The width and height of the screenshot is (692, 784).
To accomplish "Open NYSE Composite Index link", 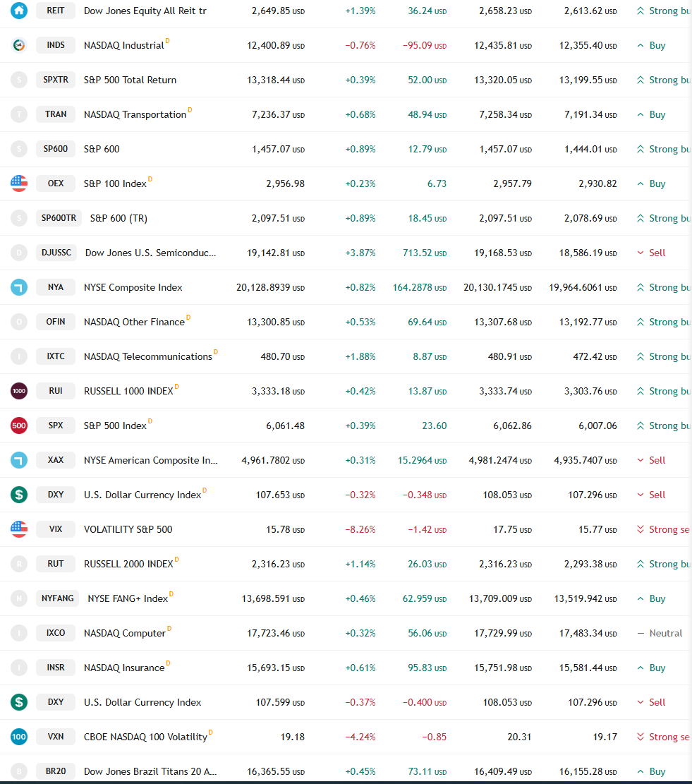I will click(x=133, y=287).
